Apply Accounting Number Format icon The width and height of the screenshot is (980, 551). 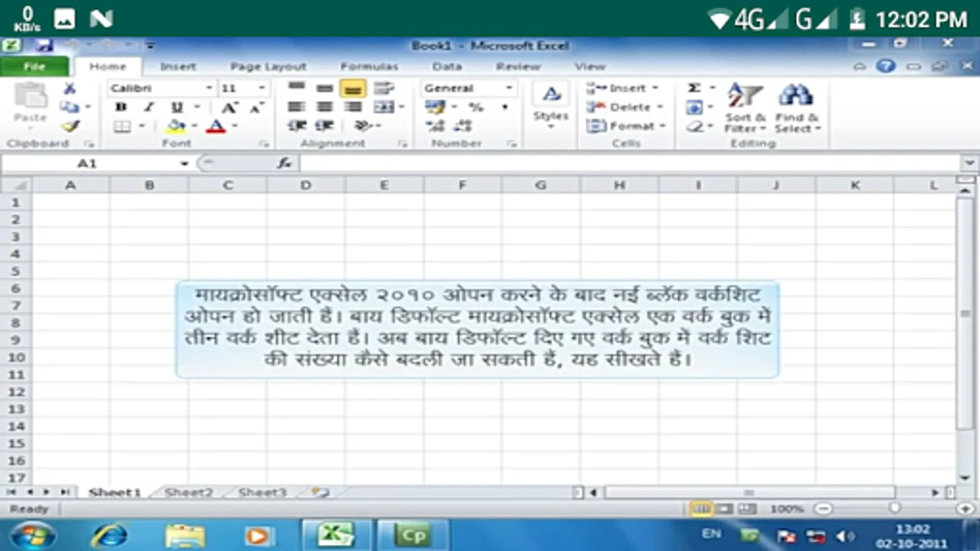(435, 107)
